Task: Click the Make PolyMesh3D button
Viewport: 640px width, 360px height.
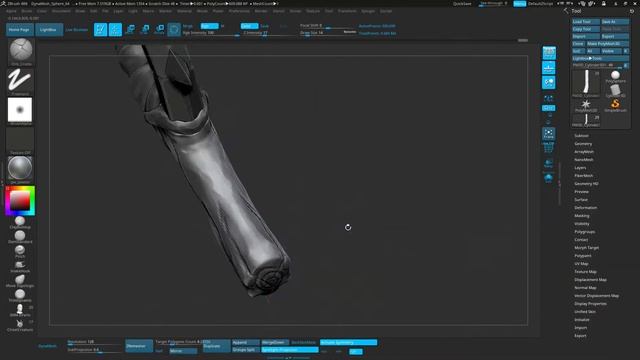Action: pyautogui.click(x=607, y=44)
